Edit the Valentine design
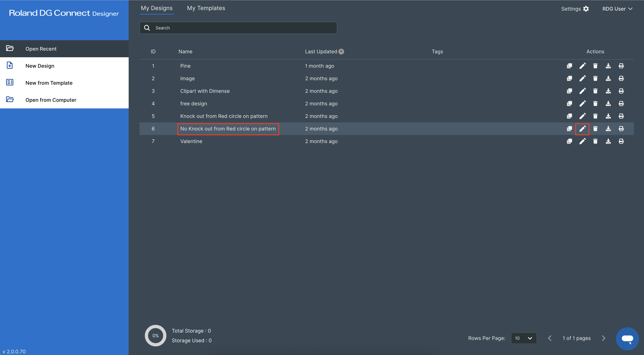The width and height of the screenshot is (644, 355). [582, 141]
